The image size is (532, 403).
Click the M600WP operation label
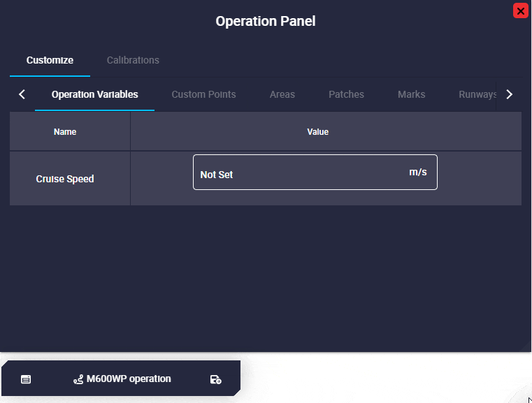click(129, 379)
